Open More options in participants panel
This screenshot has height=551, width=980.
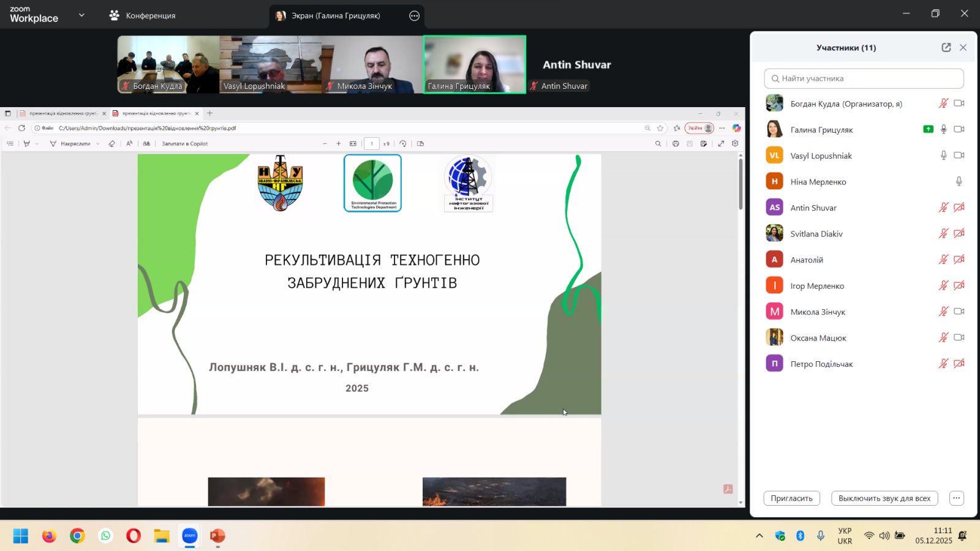[956, 498]
